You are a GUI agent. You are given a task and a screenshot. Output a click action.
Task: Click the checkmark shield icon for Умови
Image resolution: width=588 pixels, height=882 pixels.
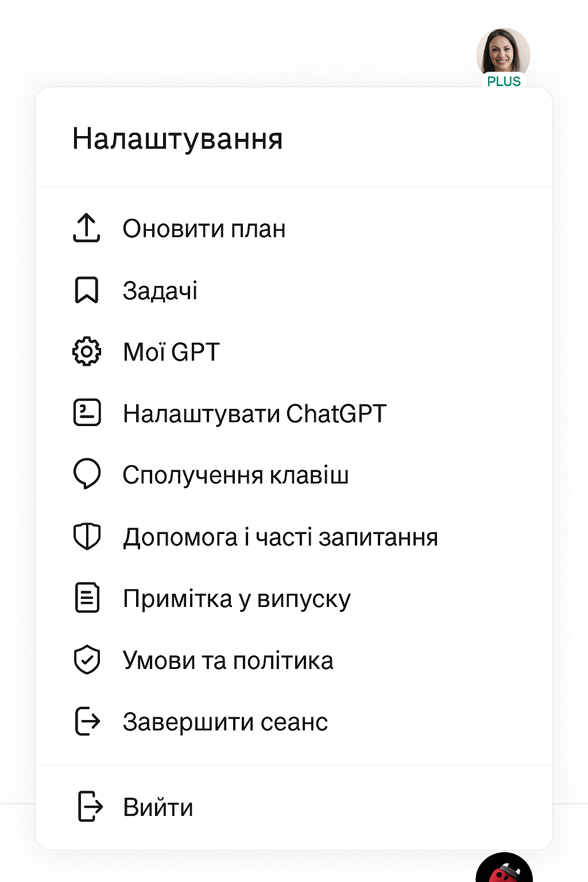[x=87, y=660]
